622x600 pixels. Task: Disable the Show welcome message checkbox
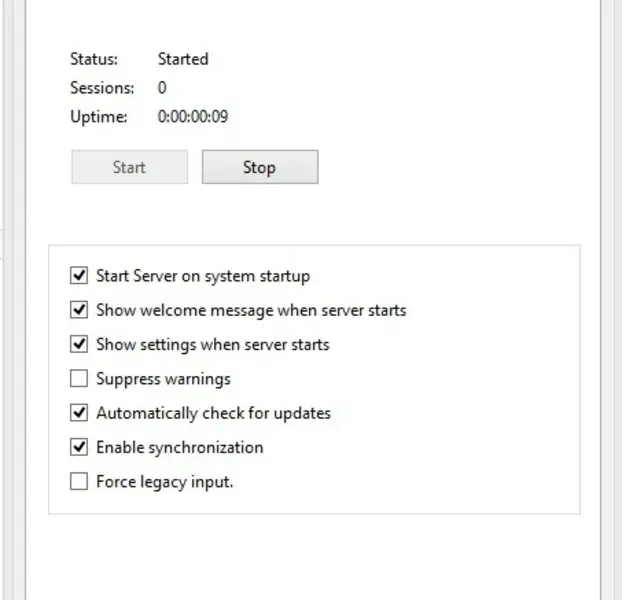(80, 310)
